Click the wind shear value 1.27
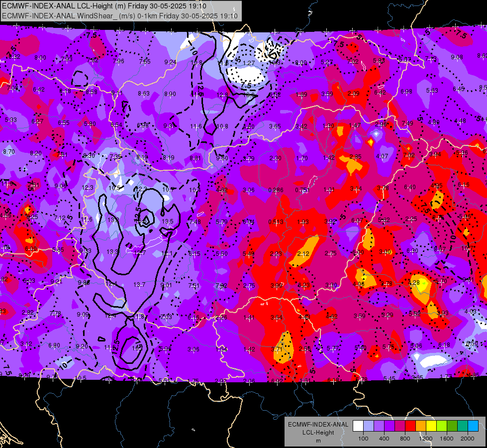Viewport: 487px width, 448px height. point(249,63)
